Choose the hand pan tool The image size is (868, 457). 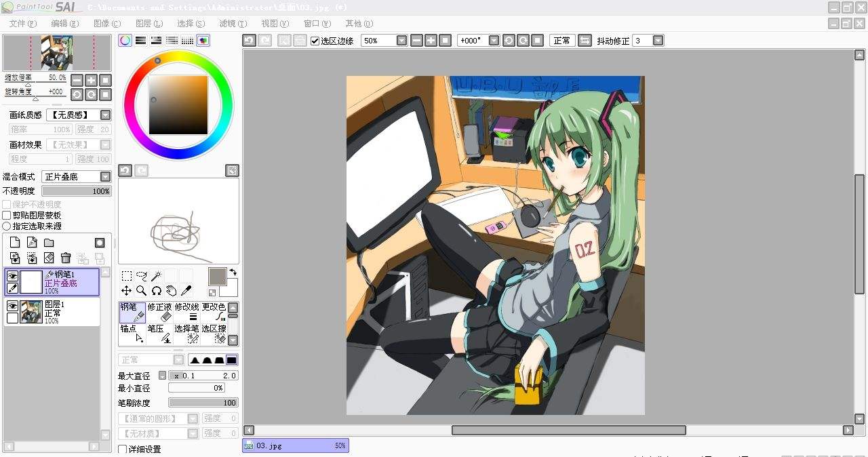(171, 290)
